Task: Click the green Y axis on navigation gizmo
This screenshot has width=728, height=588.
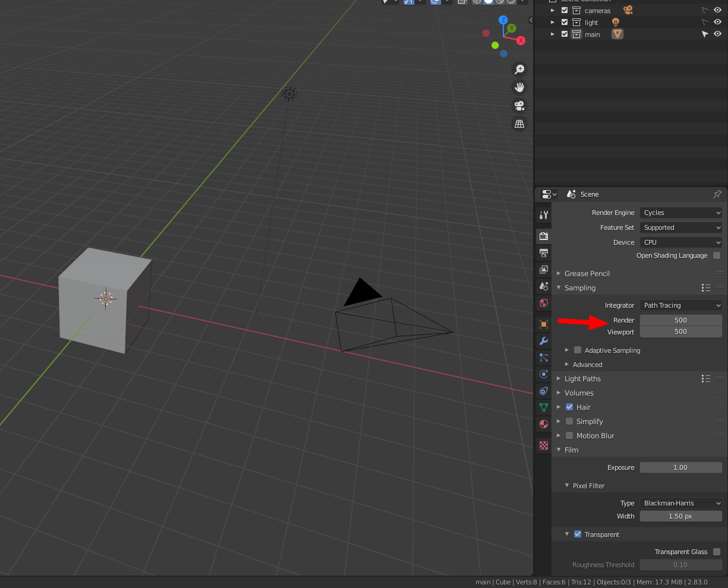Action: [512, 28]
